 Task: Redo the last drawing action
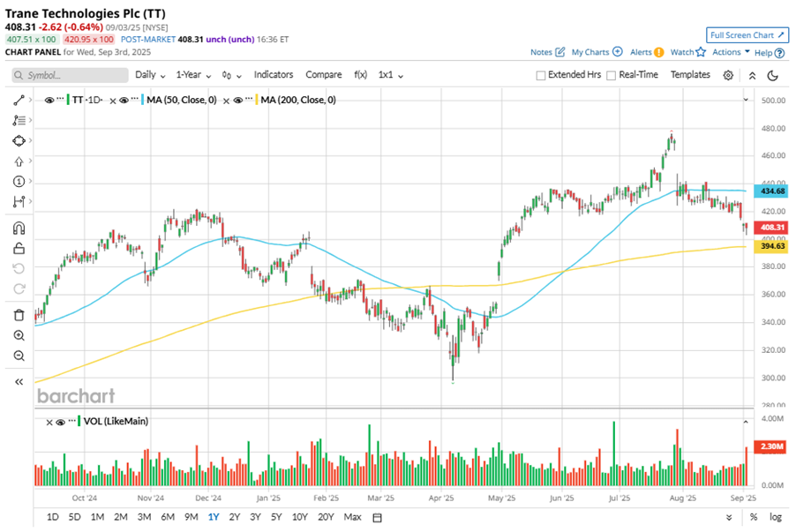click(19, 288)
